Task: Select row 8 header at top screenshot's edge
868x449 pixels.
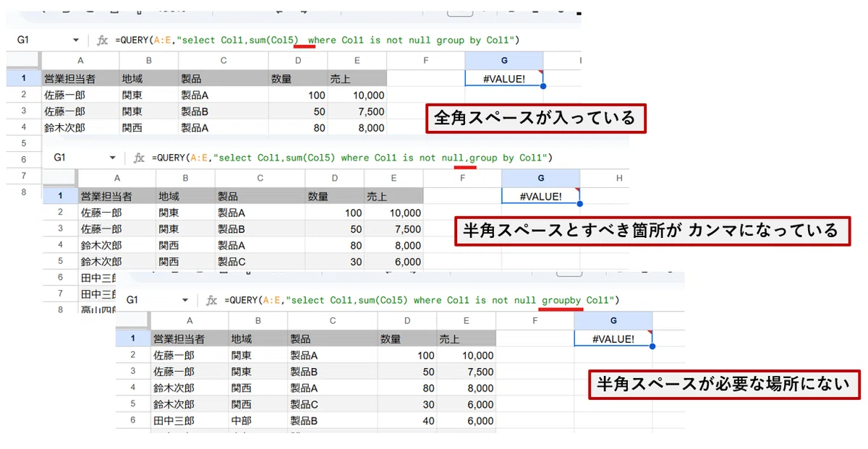Action: (23, 192)
